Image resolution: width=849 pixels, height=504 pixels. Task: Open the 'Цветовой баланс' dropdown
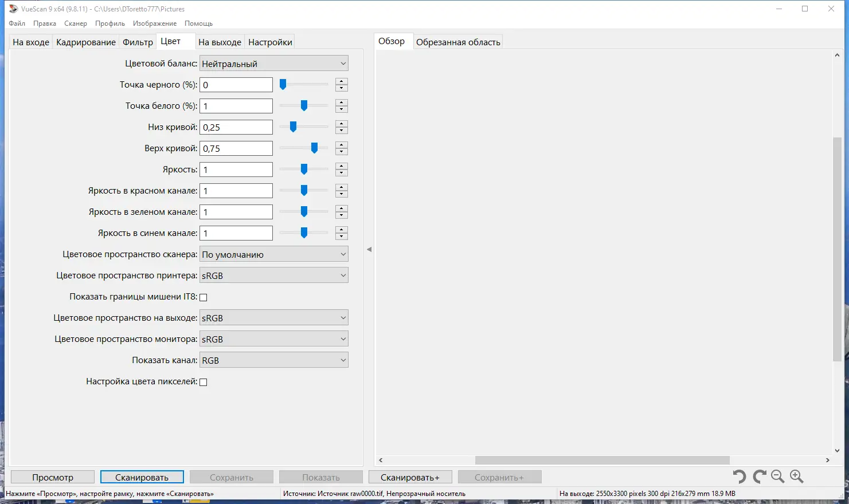click(274, 64)
